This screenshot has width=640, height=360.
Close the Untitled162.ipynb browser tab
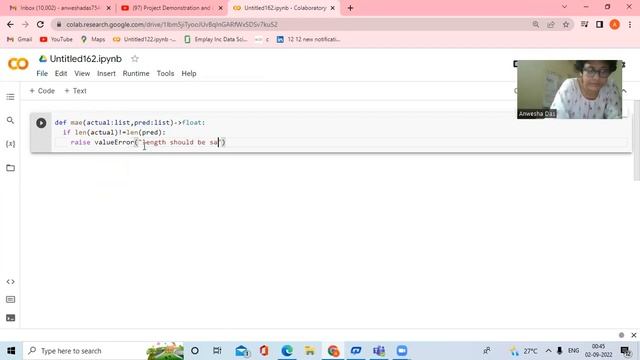pos(333,8)
